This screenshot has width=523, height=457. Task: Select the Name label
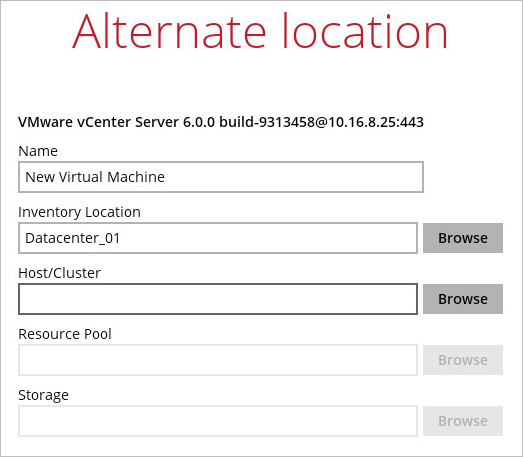[38, 151]
